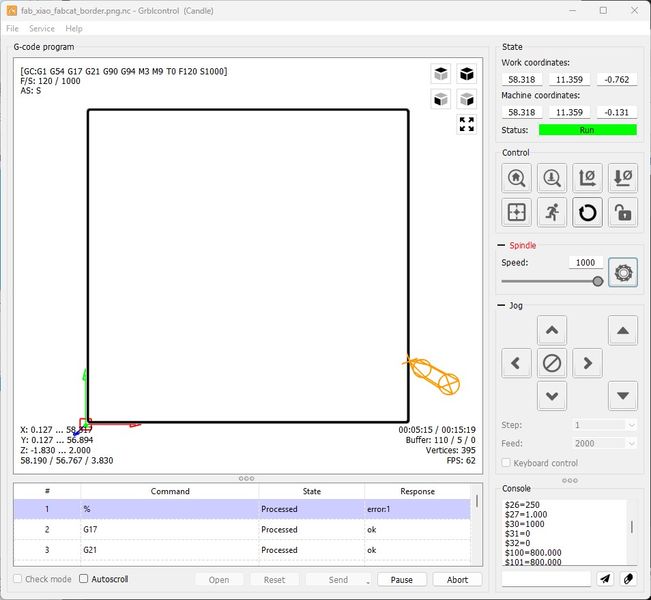Click the Open button

pyautogui.click(x=219, y=580)
